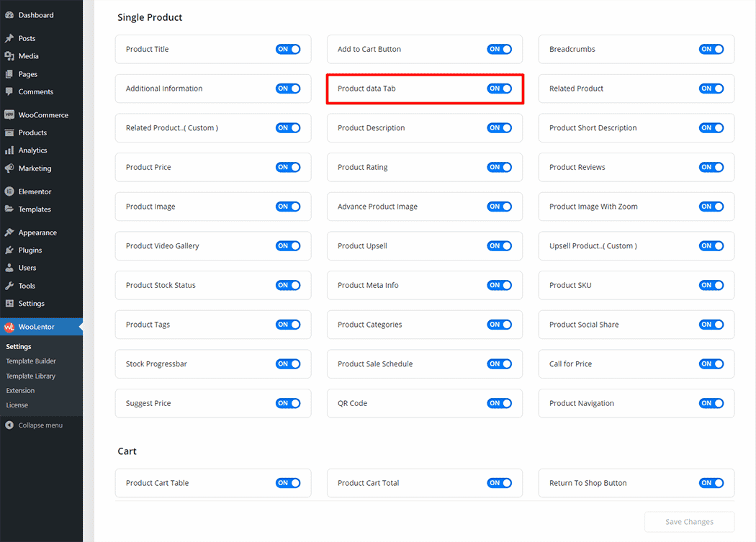Click the WooCommerce logo icon
This screenshot has height=542, width=756.
9,115
